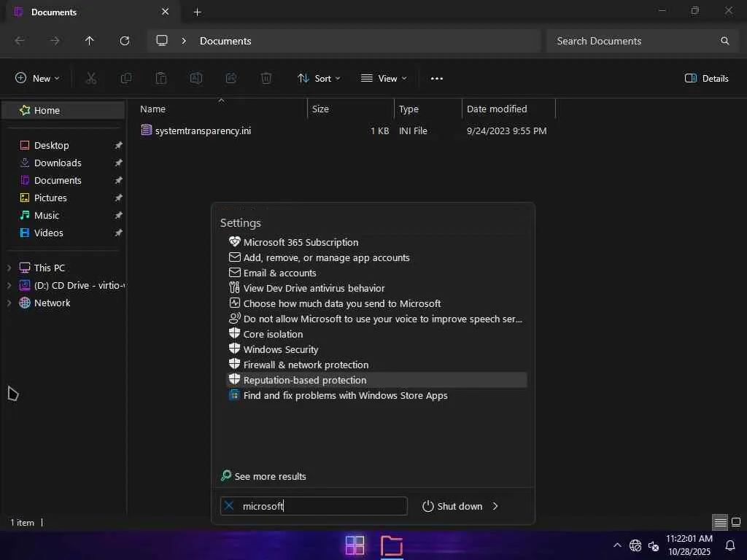Image resolution: width=747 pixels, height=560 pixels.
Task: Go forward with the forward arrow
Action: pos(55,41)
